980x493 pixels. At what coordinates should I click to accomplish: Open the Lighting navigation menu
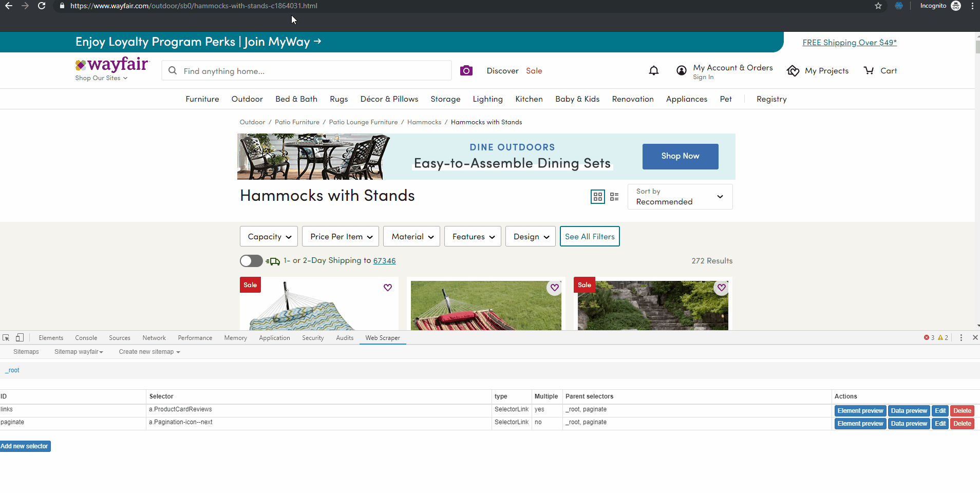pyautogui.click(x=487, y=99)
